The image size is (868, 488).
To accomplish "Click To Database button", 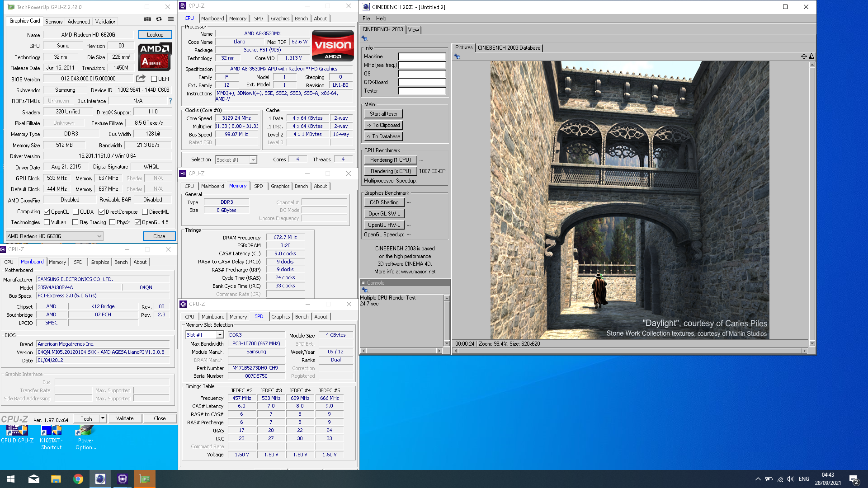I will click(x=383, y=136).
